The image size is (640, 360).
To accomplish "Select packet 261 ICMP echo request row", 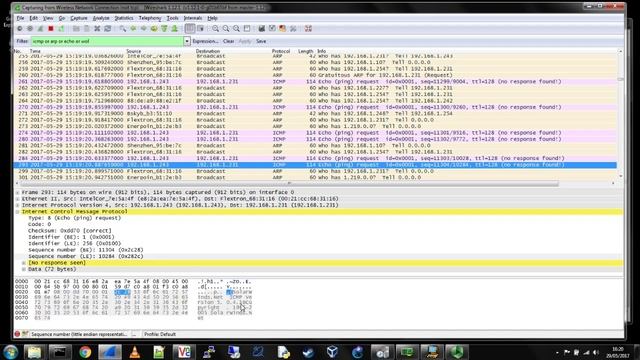I will (315, 82).
